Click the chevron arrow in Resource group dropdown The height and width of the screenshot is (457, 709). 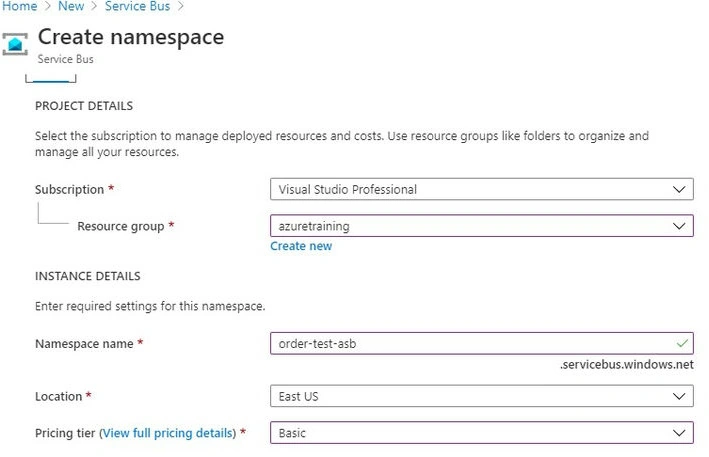pos(679,226)
